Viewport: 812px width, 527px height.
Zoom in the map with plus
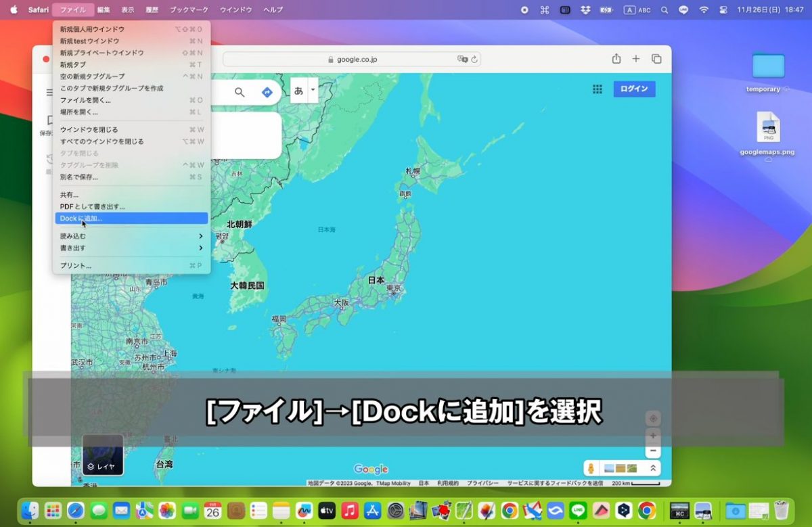tap(653, 436)
